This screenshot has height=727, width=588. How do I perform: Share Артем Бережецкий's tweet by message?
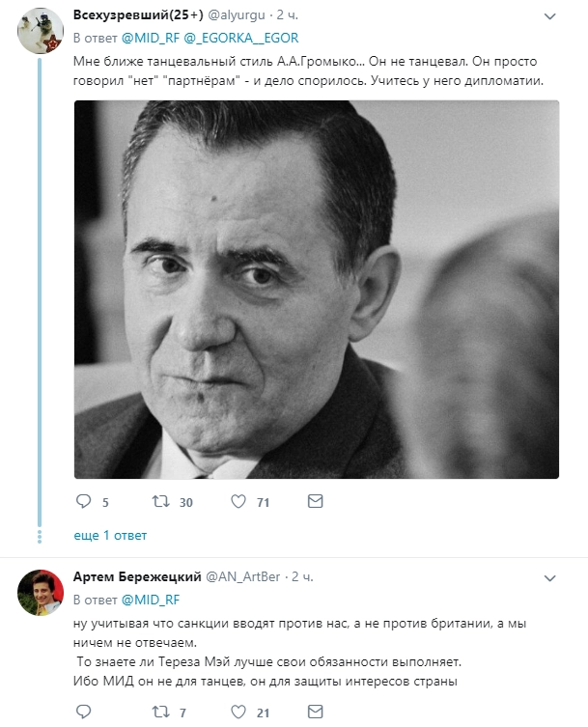pyautogui.click(x=315, y=713)
